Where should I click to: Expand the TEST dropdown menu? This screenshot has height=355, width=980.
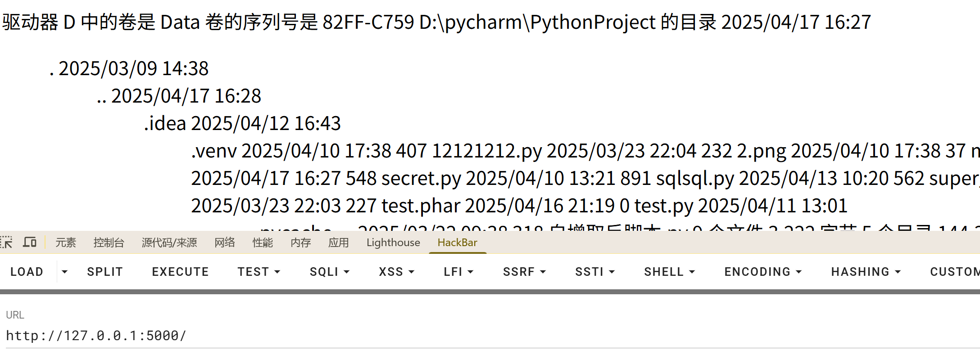pos(259,272)
